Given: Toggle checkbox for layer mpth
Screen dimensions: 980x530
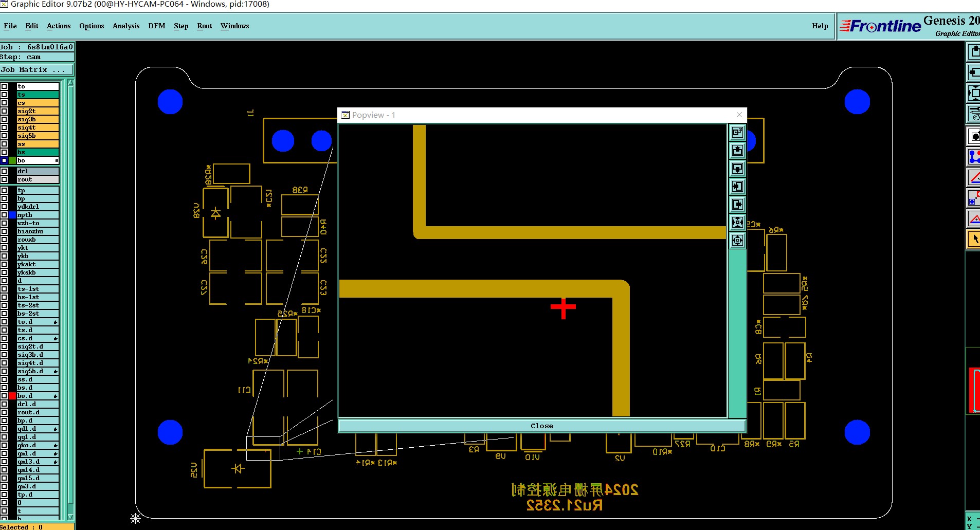Looking at the screenshot, I should (x=4, y=215).
